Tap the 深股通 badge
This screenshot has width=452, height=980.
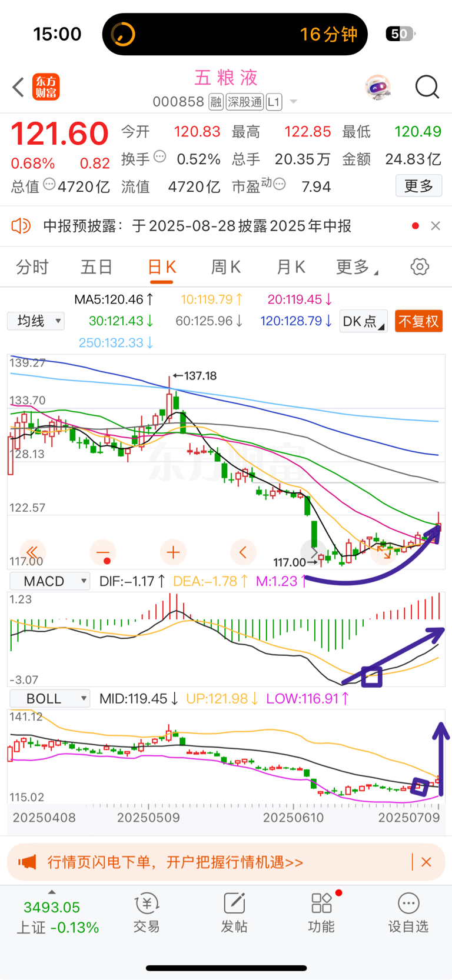(x=245, y=102)
